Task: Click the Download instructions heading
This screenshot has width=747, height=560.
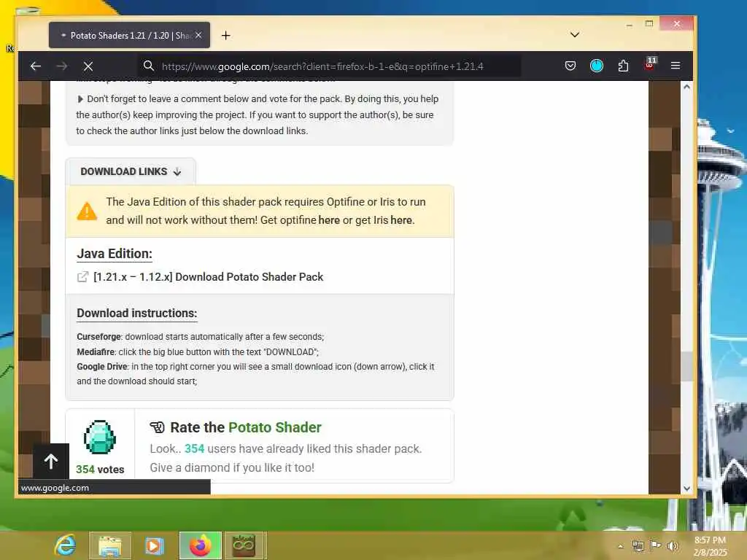Action: coord(136,314)
